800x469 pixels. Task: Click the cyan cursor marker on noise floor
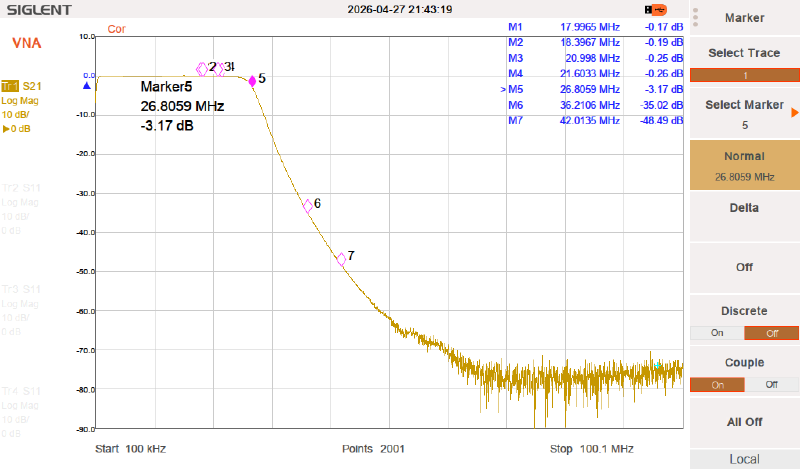(658, 365)
